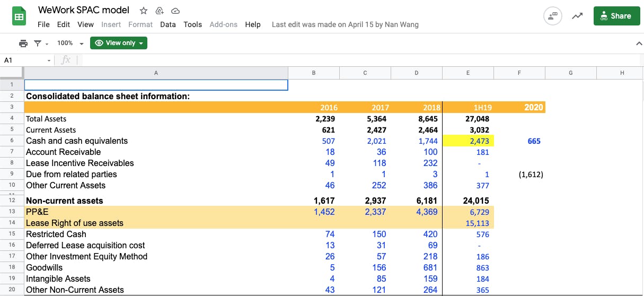Screen dimensions: 644x296
Task: Open the last edit by Nan Wang link
Action: (x=345, y=24)
